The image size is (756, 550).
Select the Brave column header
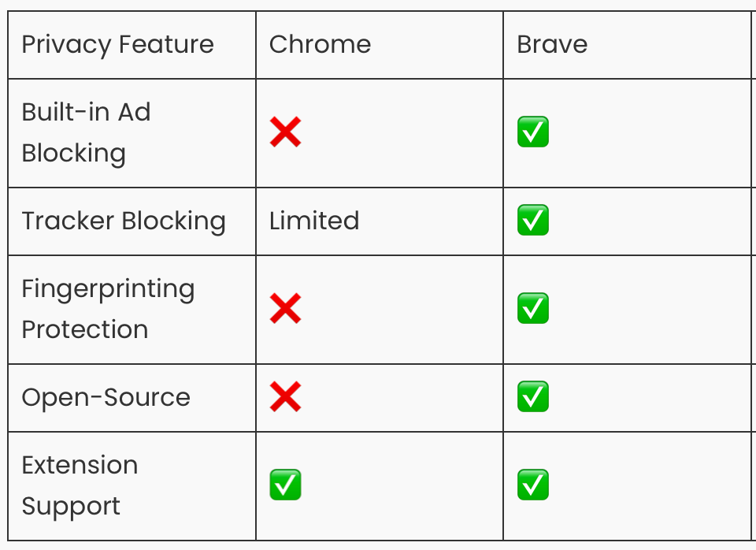coord(552,44)
